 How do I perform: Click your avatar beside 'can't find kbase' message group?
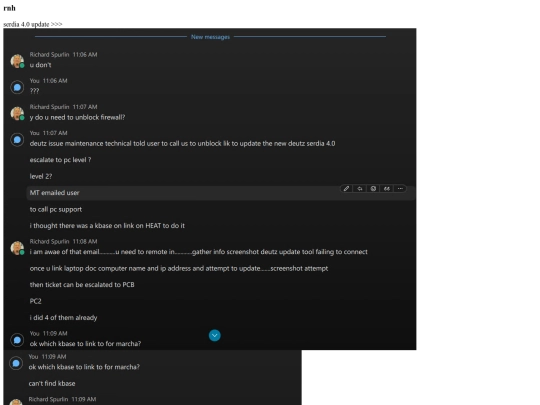[16, 363]
